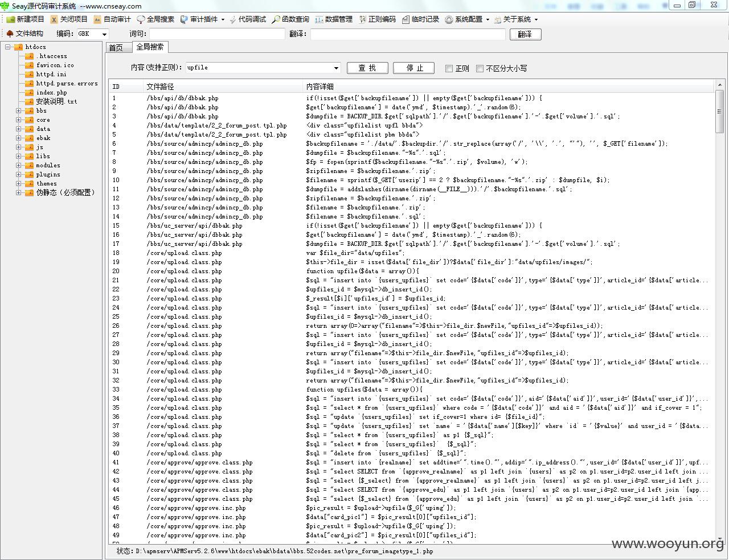Select result row 18 var $file_dir line
729x560 pixels.
411,253
